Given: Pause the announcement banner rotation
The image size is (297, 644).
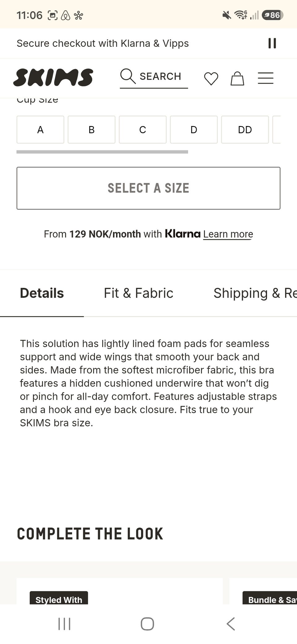Looking at the screenshot, I should pyautogui.click(x=272, y=43).
